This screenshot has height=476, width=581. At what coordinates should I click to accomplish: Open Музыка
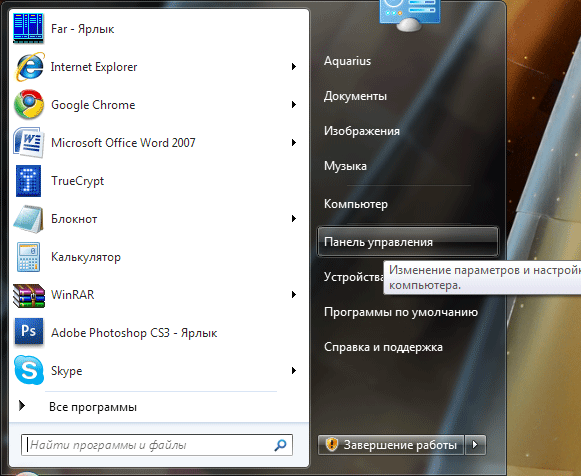click(345, 166)
